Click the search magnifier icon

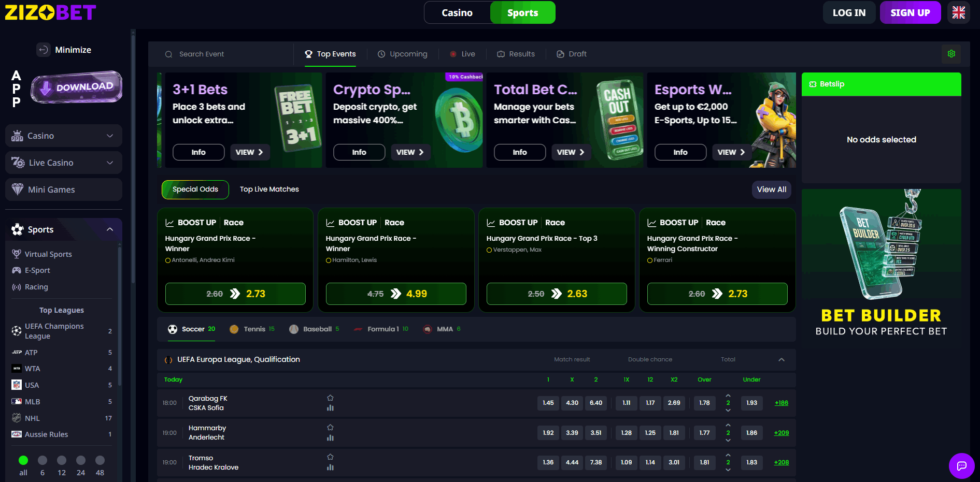pyautogui.click(x=168, y=54)
